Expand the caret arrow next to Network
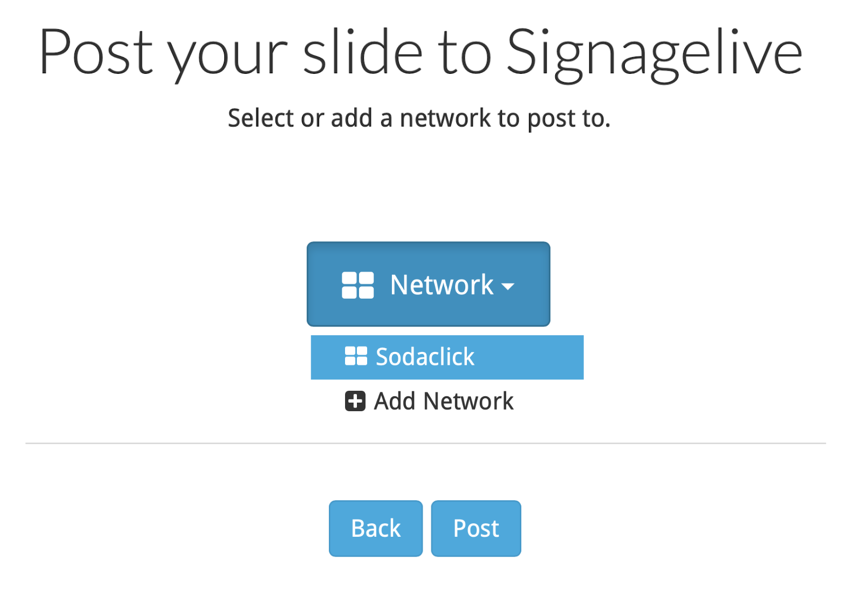The height and width of the screenshot is (595, 868). (x=508, y=286)
